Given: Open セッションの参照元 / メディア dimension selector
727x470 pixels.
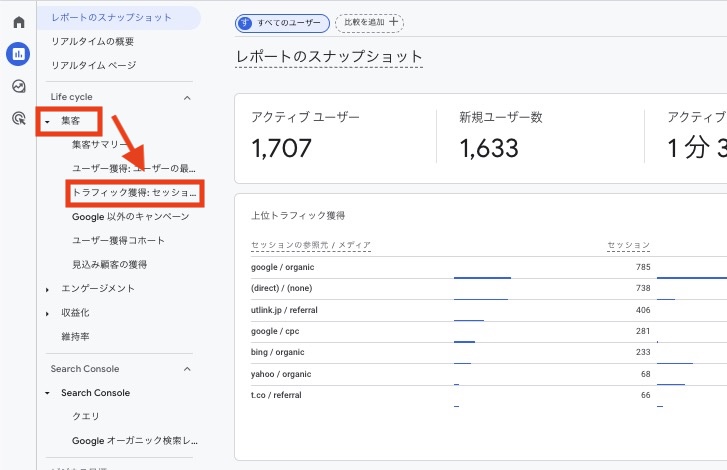Looking at the screenshot, I should 311,245.
